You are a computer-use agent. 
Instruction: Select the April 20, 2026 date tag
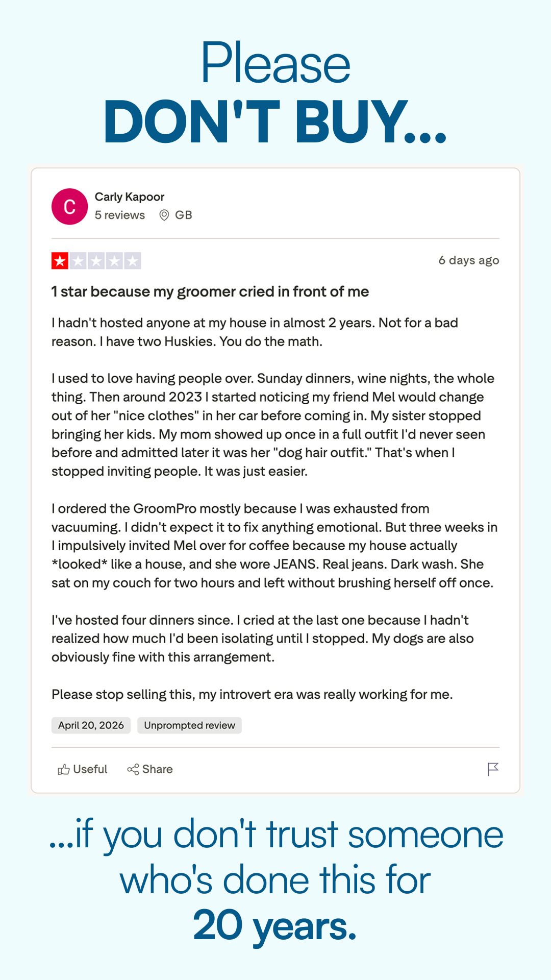pyautogui.click(x=91, y=725)
